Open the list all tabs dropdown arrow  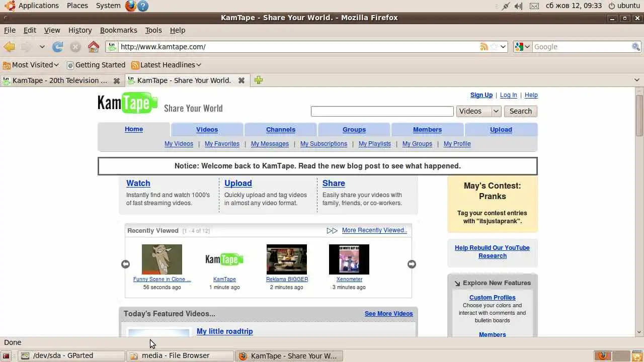coord(637,80)
